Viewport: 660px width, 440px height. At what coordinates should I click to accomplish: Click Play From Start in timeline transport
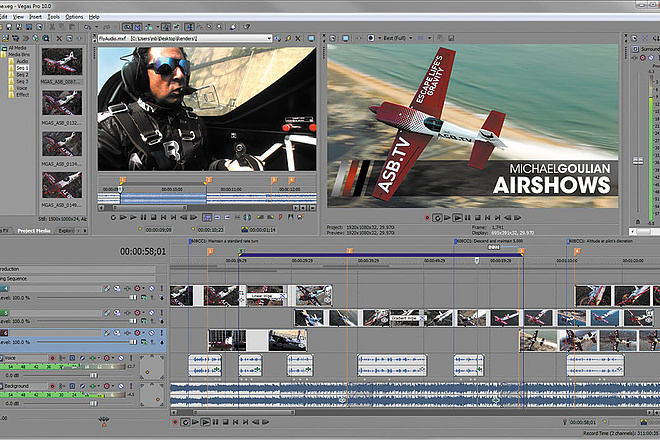pyautogui.click(x=195, y=422)
